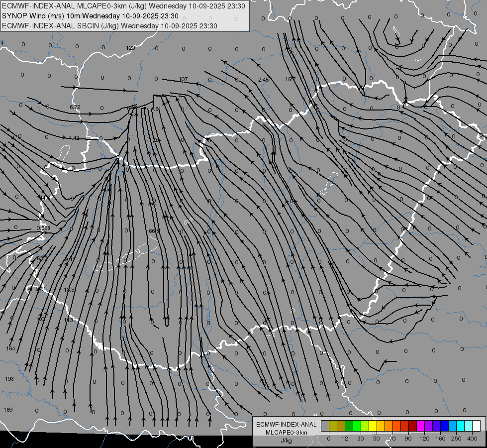Pick the brick red swatch left of the 90 tick

(x=405, y=426)
